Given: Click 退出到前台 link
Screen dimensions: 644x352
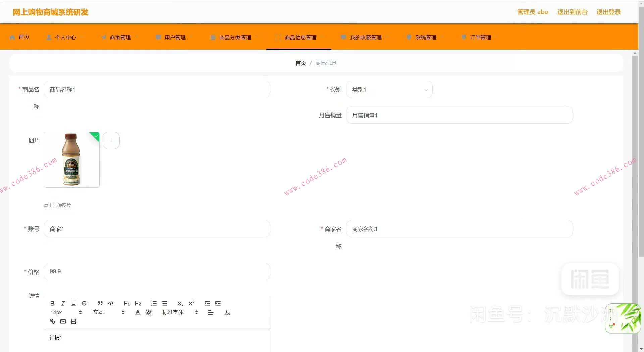Looking at the screenshot, I should [572, 12].
